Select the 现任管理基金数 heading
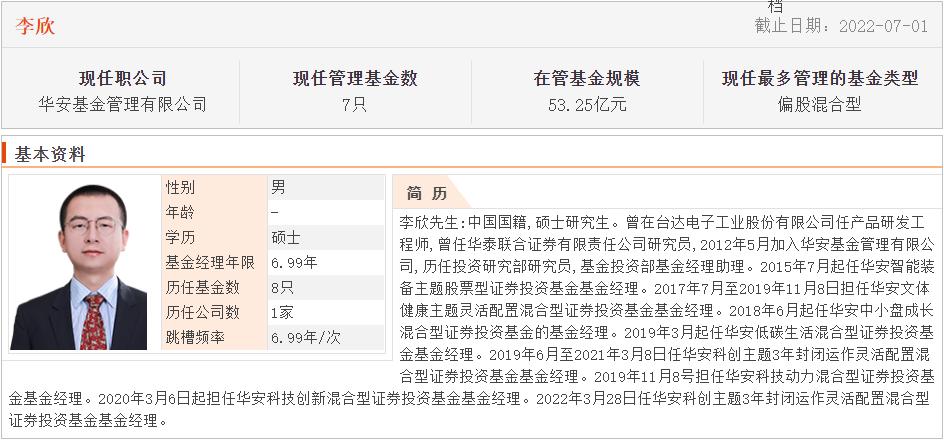The width and height of the screenshot is (944, 440). [355, 78]
